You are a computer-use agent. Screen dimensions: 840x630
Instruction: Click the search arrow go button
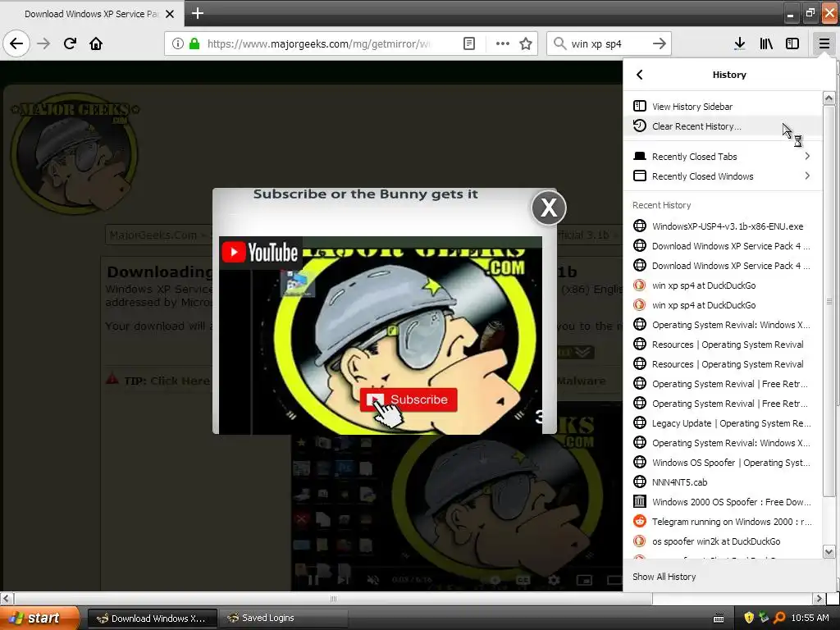tap(660, 43)
